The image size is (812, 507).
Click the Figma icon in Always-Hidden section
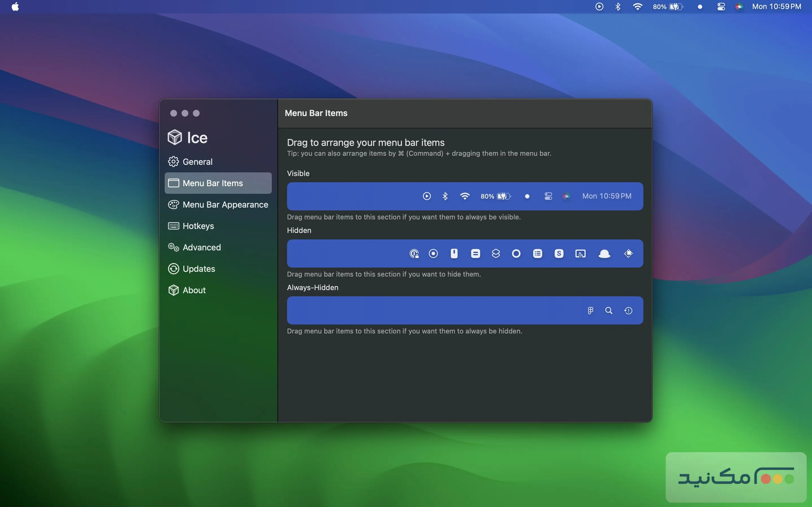point(590,310)
